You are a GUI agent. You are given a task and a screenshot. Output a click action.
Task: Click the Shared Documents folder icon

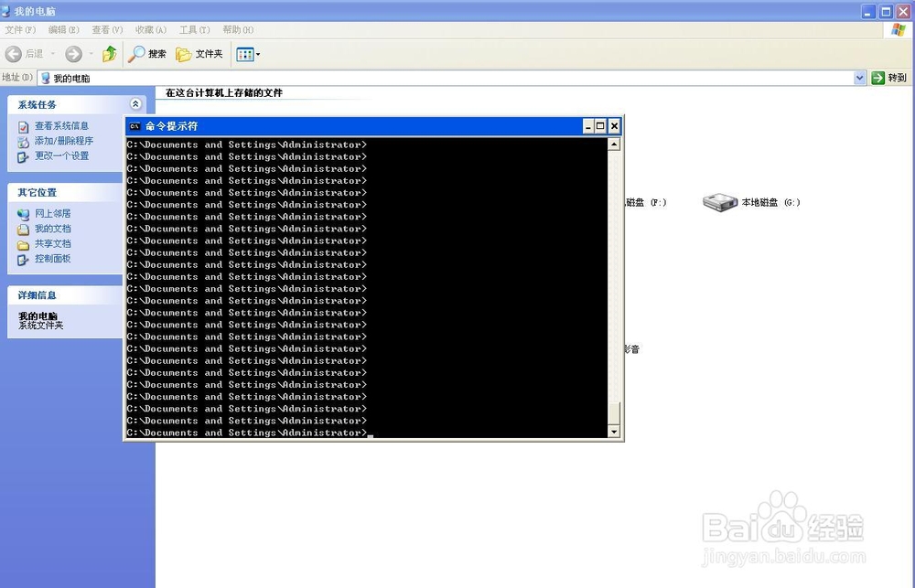24,245
